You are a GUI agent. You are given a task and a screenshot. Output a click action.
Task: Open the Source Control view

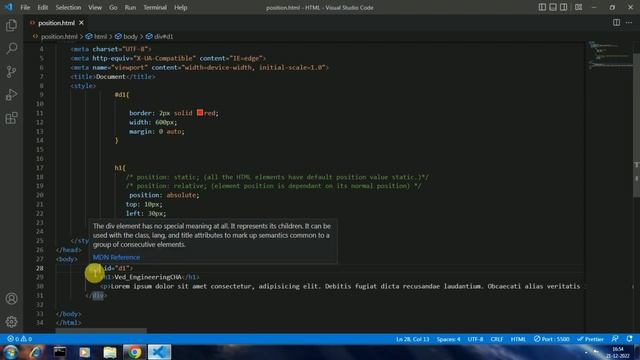pos(11,72)
